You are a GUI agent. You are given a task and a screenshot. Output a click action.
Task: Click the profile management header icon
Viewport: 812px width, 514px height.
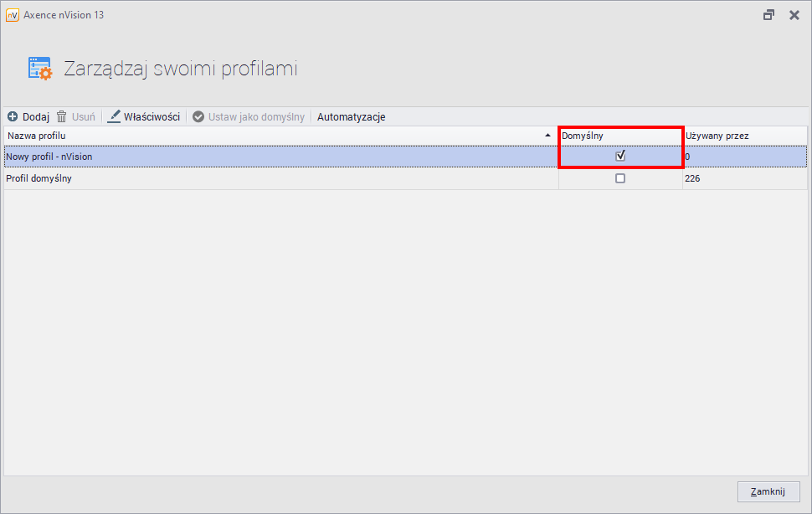click(39, 69)
